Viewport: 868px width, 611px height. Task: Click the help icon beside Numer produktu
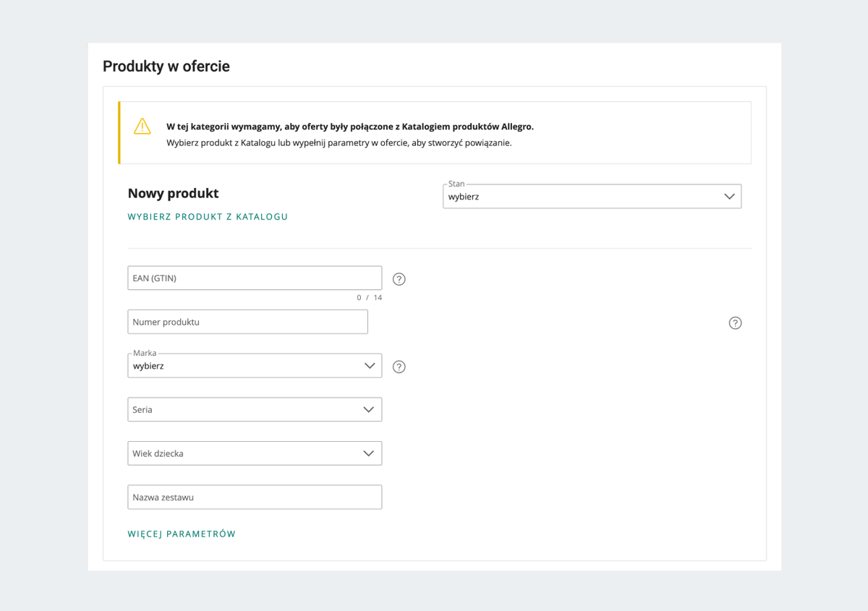[735, 323]
